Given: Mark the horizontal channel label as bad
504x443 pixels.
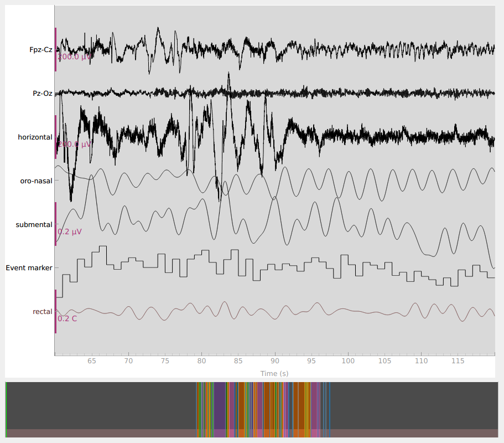Looking at the screenshot, I should [x=35, y=137].
